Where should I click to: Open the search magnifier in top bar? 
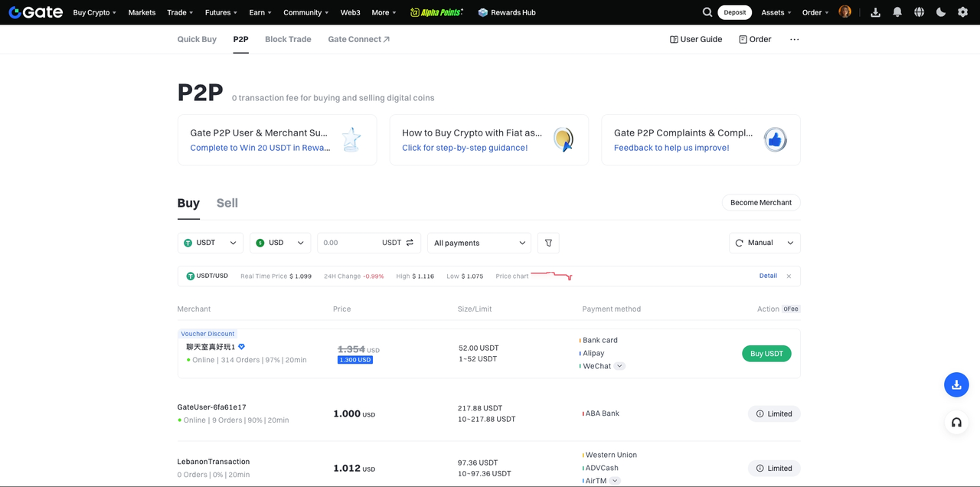[x=707, y=12]
